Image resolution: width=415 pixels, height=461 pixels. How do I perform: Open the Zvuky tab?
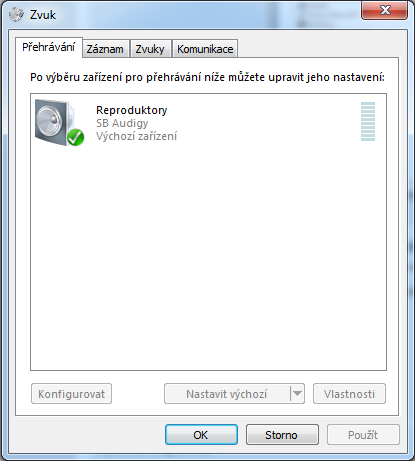150,49
